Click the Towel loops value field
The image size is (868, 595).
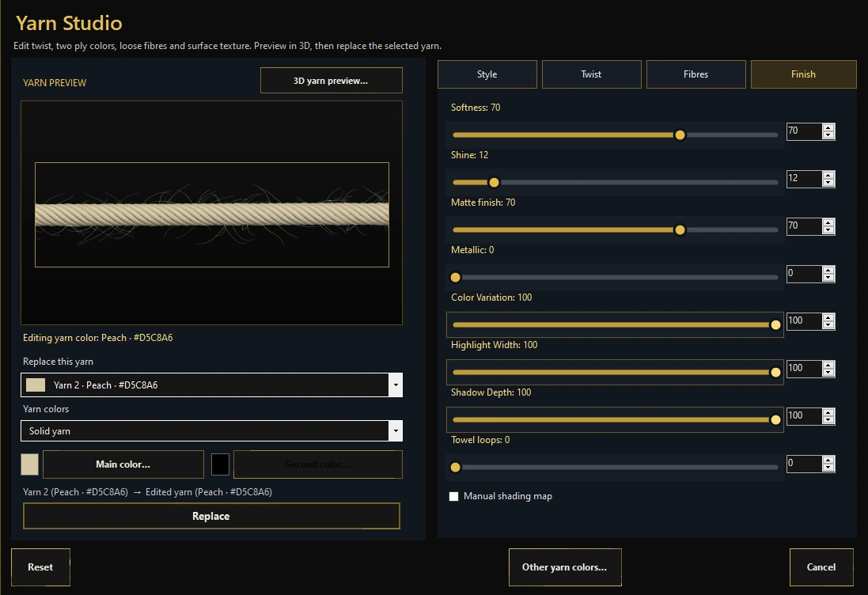[x=805, y=464]
